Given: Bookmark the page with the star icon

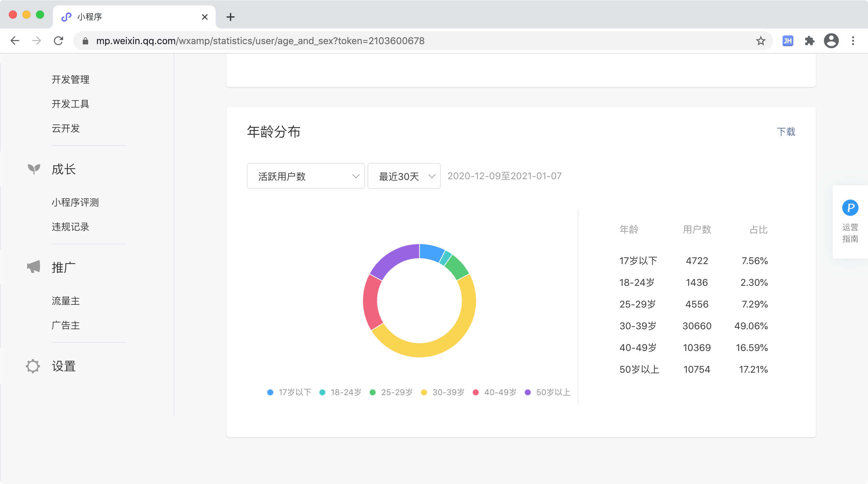Looking at the screenshot, I should click(x=761, y=41).
